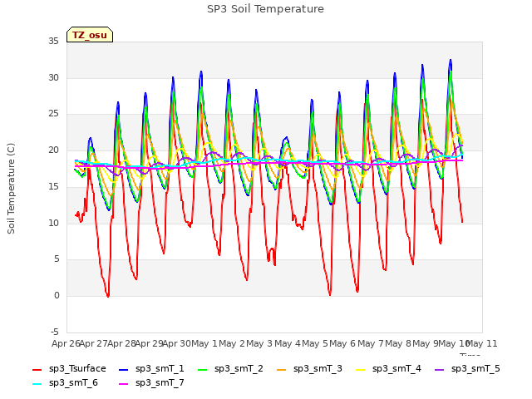Click the 35 y-axis tick label
Screen dimensions: 532x399
click(x=53, y=42)
